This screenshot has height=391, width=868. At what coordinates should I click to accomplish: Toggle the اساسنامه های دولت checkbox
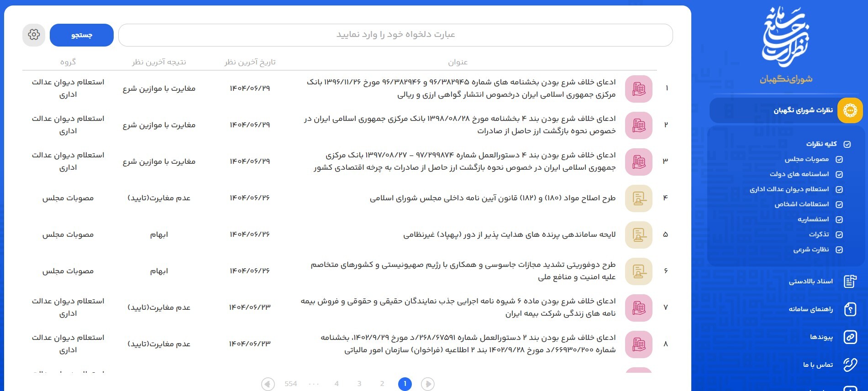point(839,174)
